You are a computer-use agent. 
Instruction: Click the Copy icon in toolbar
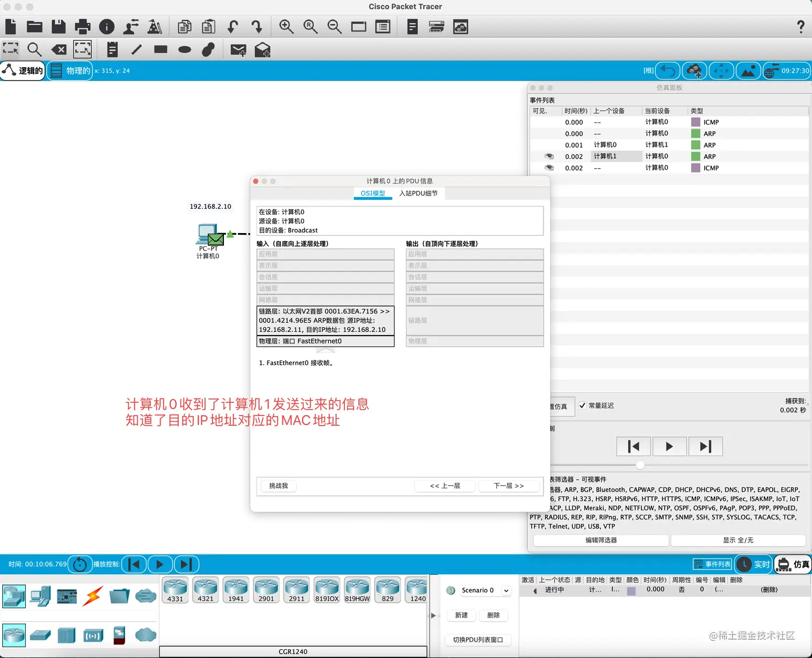[184, 26]
